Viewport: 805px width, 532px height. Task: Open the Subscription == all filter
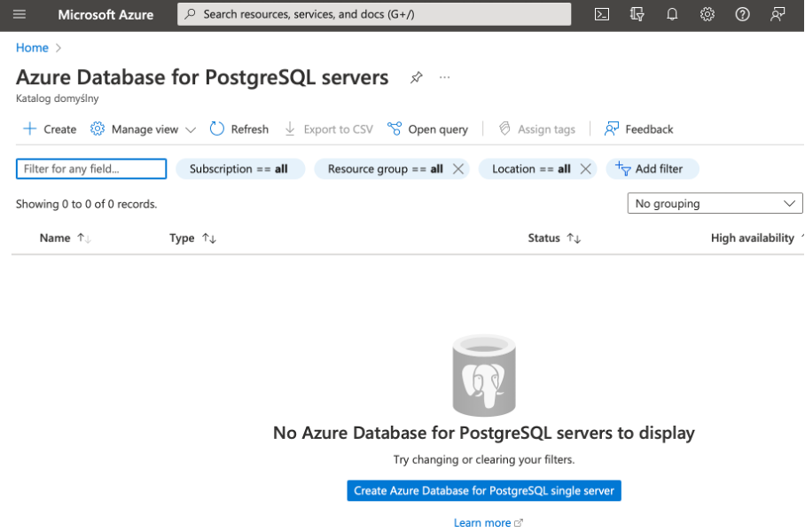[240, 169]
